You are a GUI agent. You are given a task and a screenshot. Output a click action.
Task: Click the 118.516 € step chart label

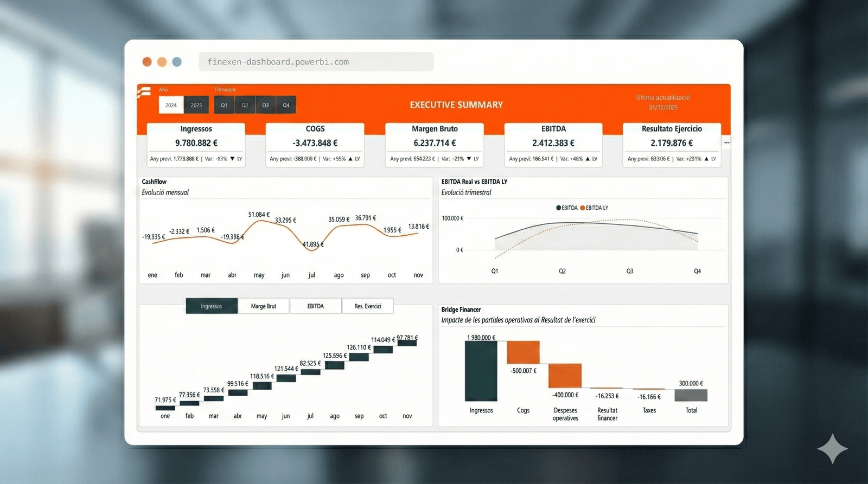click(262, 376)
